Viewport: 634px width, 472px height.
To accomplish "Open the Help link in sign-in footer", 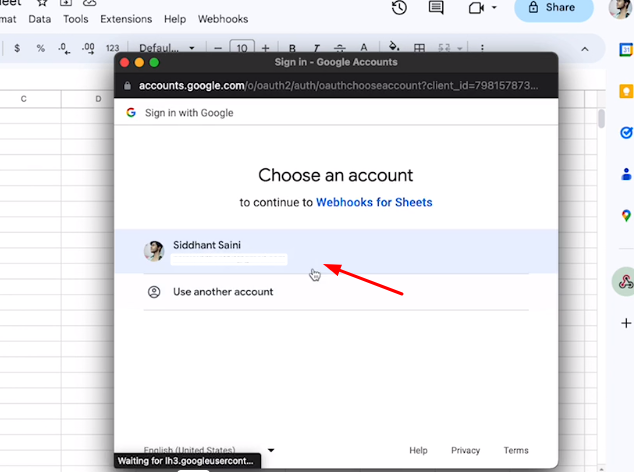I will 418,450.
